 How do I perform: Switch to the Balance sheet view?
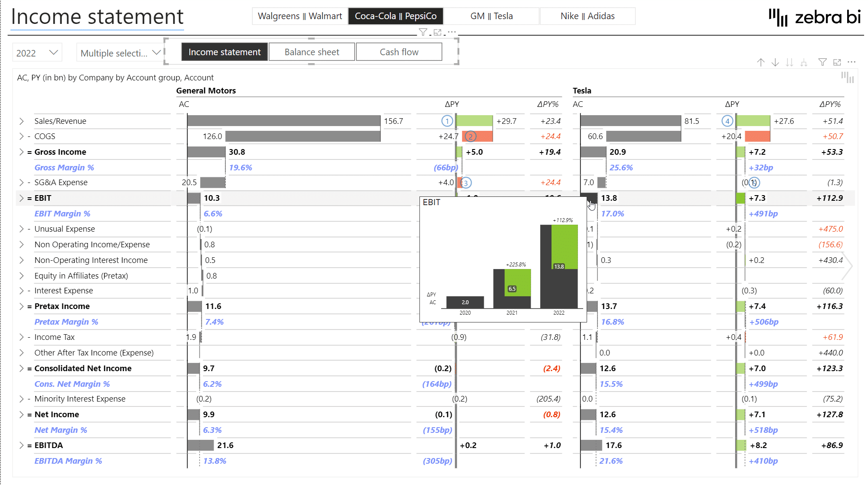pyautogui.click(x=311, y=51)
